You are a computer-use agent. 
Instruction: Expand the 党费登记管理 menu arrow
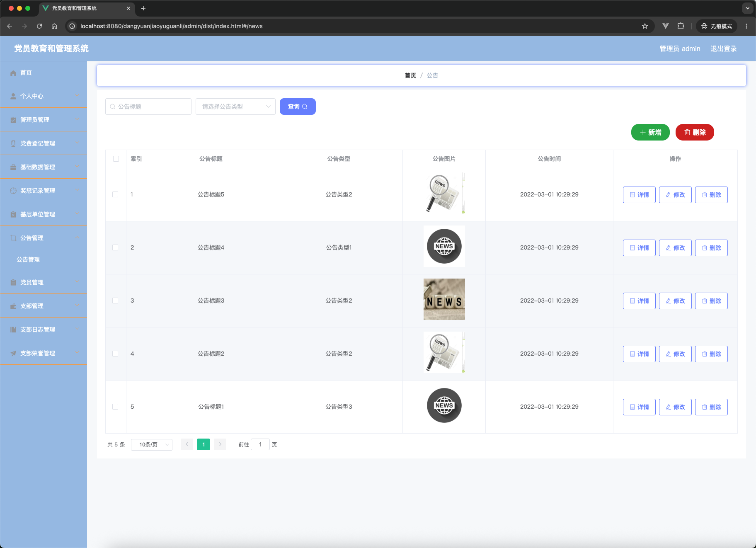77,143
